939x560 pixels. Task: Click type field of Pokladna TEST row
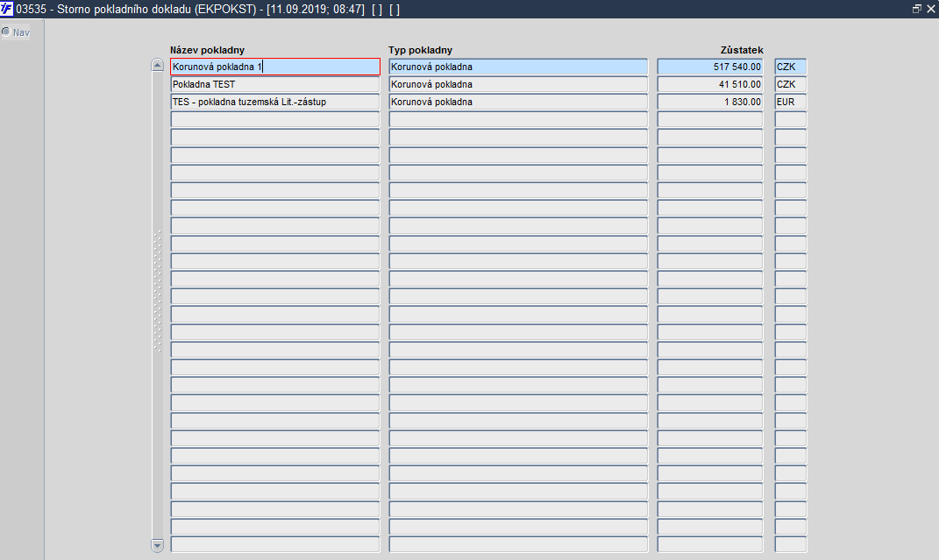click(x=518, y=84)
